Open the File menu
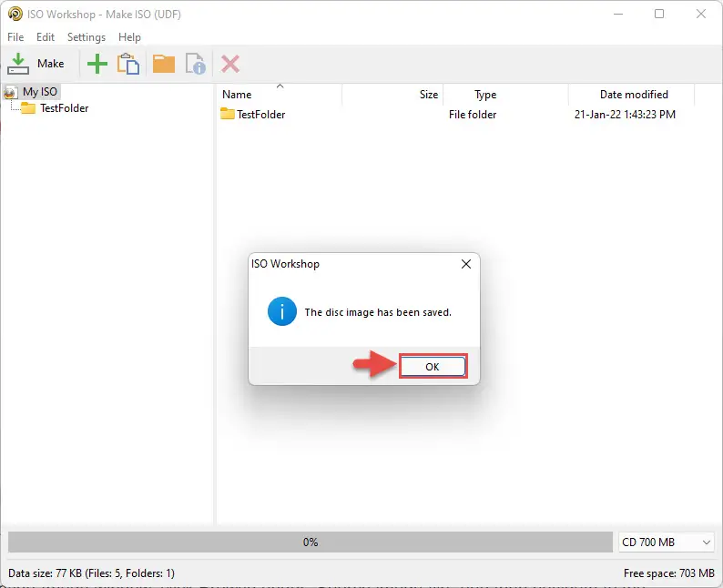 click(x=15, y=37)
